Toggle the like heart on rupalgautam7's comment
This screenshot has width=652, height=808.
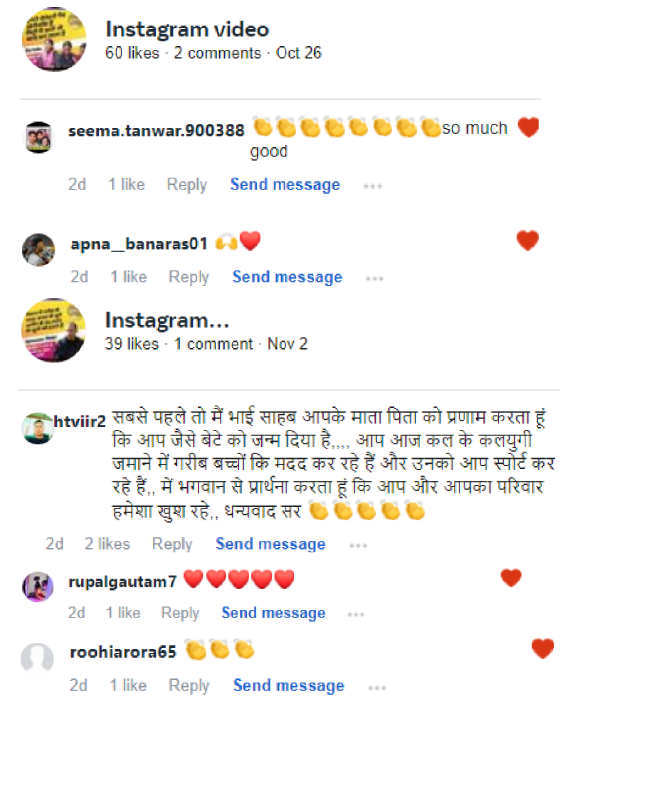point(511,578)
